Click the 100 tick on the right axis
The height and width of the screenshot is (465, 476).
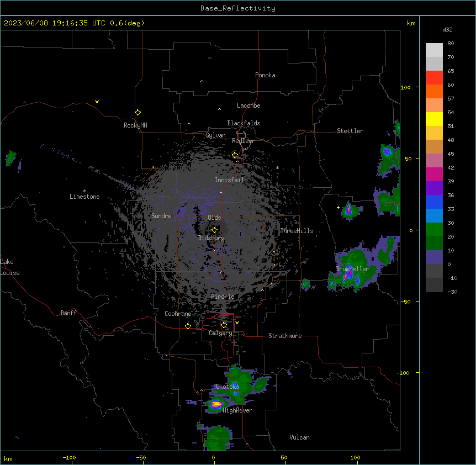(405, 87)
